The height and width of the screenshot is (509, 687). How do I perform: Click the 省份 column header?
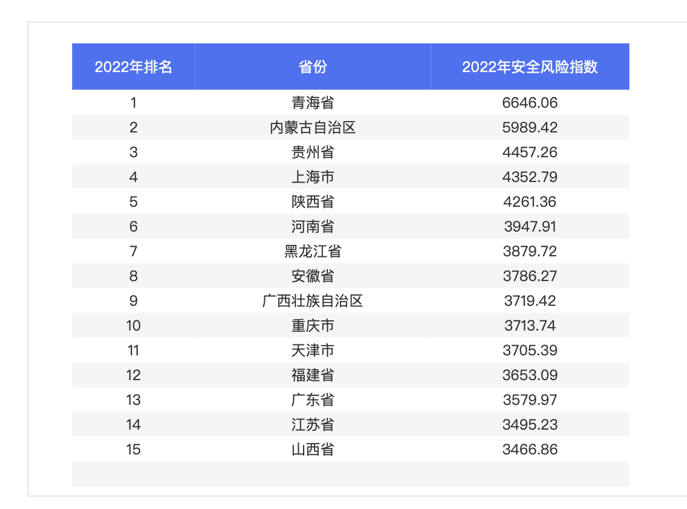point(312,67)
